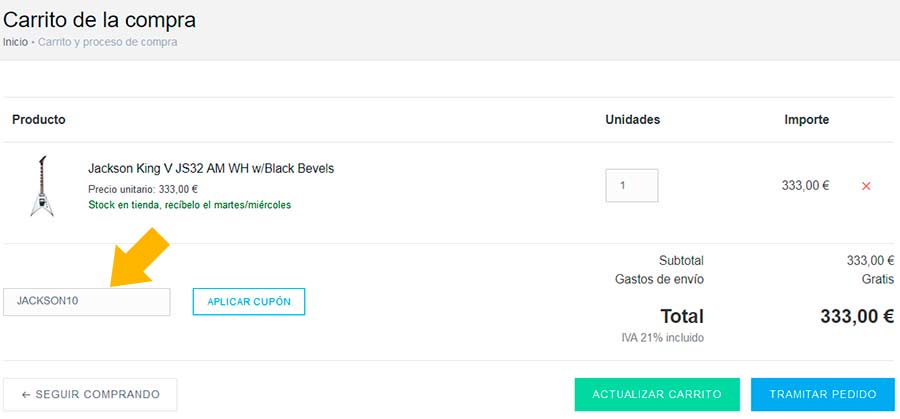Click the 'IVA 21% incluido' note
The image size is (900, 419).
662,338
